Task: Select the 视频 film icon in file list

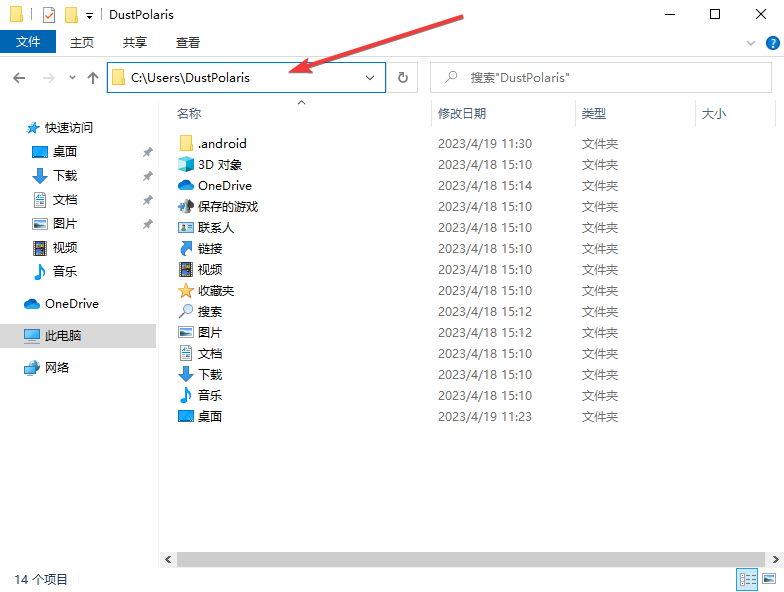Action: (x=186, y=270)
